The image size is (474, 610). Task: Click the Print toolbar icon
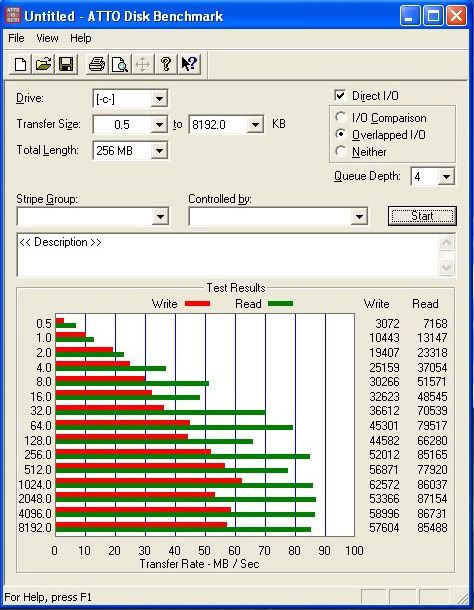click(97, 64)
